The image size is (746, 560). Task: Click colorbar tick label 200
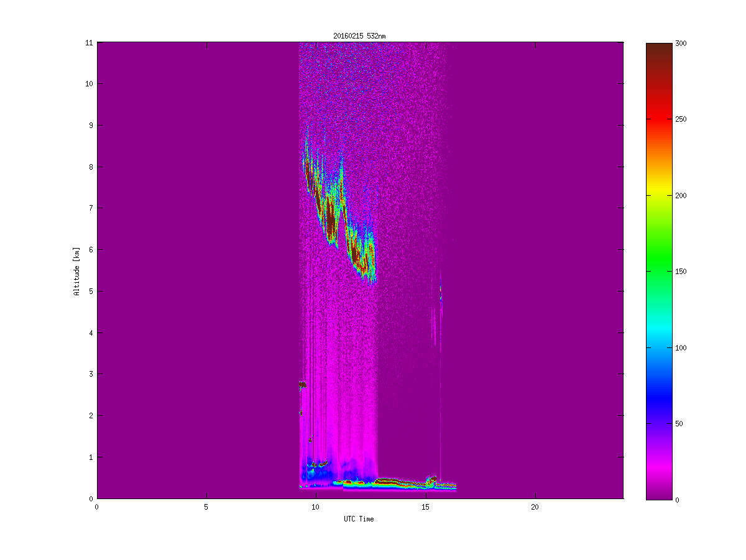682,195
